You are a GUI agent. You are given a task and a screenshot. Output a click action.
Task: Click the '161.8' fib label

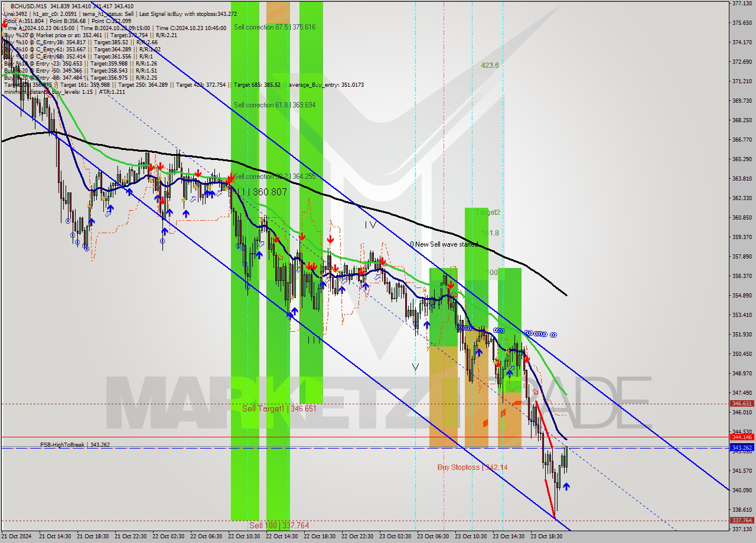[x=490, y=233]
